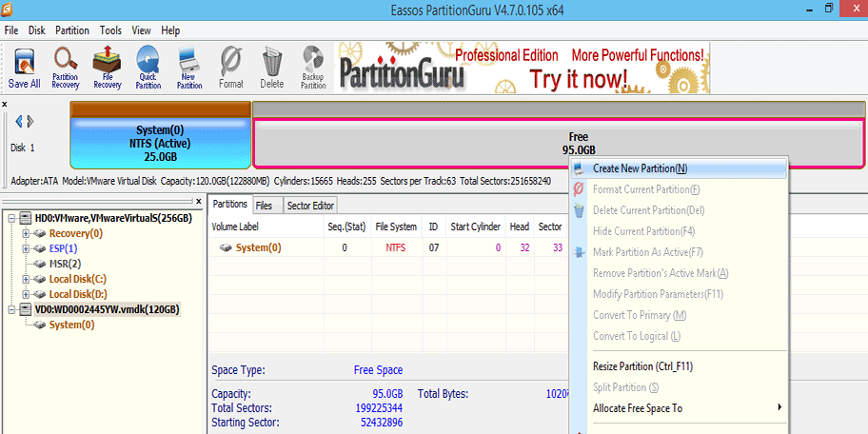Collapse the HD0 VMware disk node
The image size is (868, 434).
coord(11,219)
